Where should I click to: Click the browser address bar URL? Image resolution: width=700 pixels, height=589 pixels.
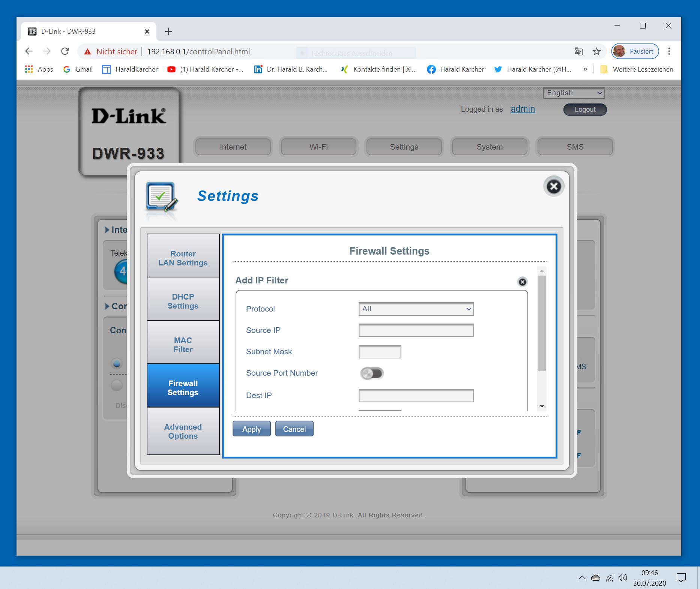click(198, 52)
